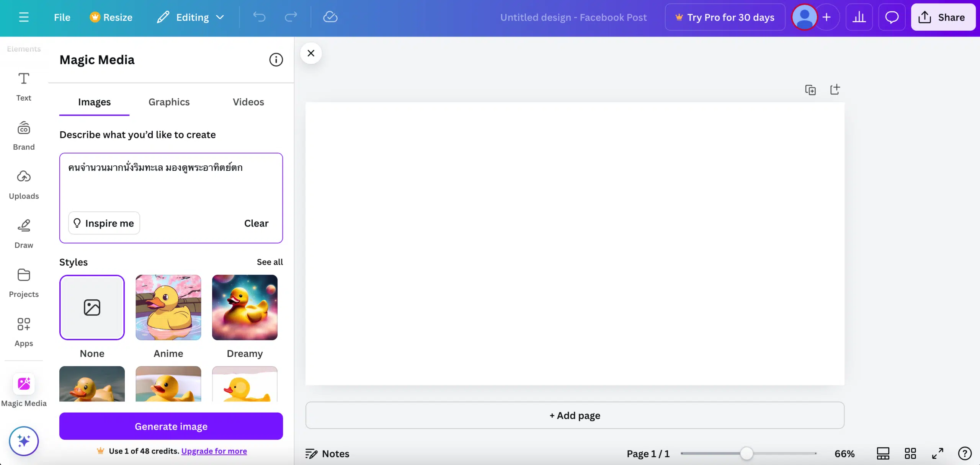Clear the prompt text
Image resolution: width=980 pixels, height=465 pixels.
[x=256, y=223]
